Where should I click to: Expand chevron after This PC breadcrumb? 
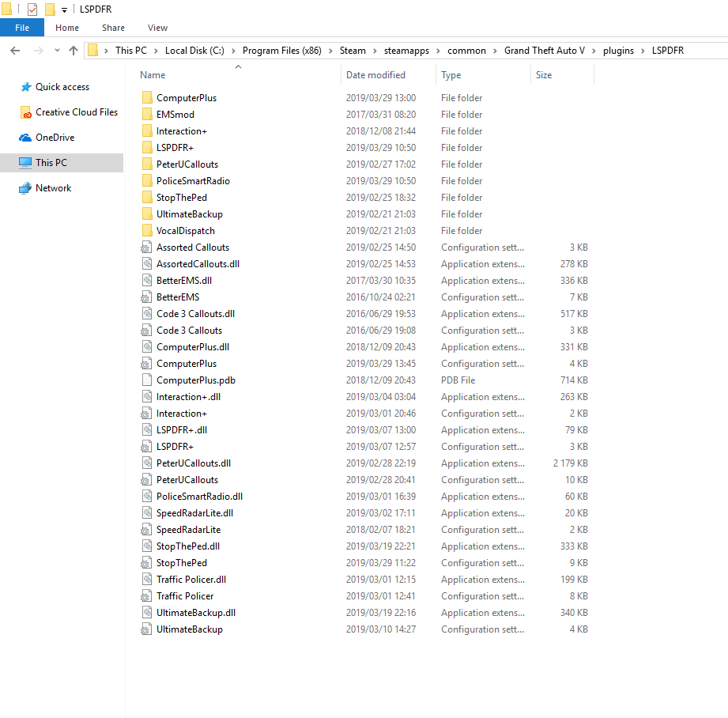pyautogui.click(x=156, y=51)
